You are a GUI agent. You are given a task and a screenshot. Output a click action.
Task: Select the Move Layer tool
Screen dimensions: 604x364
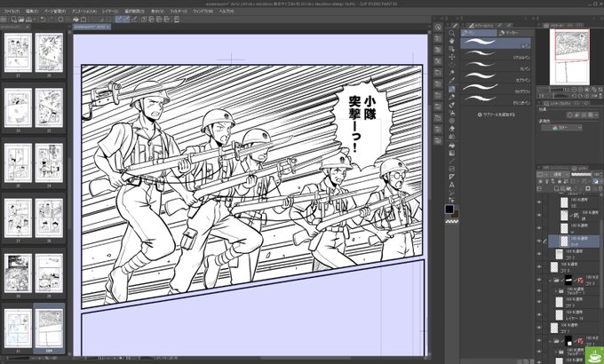[451, 57]
